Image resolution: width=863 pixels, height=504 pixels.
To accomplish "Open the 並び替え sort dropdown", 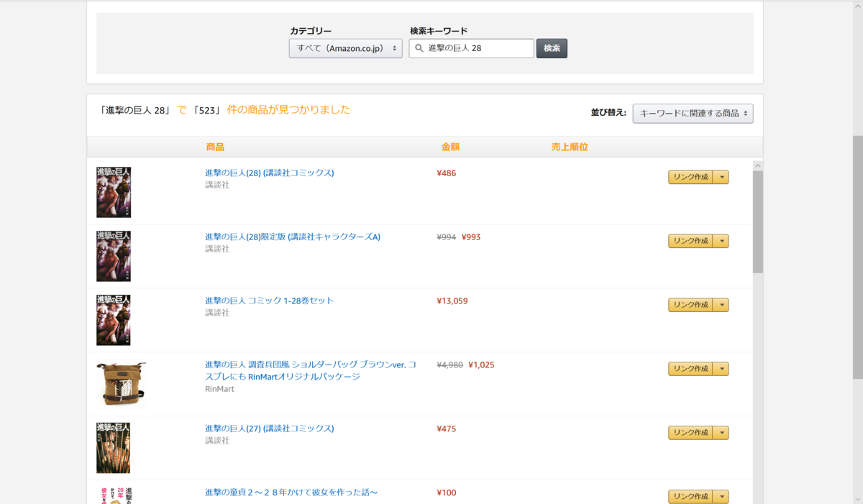I will 693,113.
